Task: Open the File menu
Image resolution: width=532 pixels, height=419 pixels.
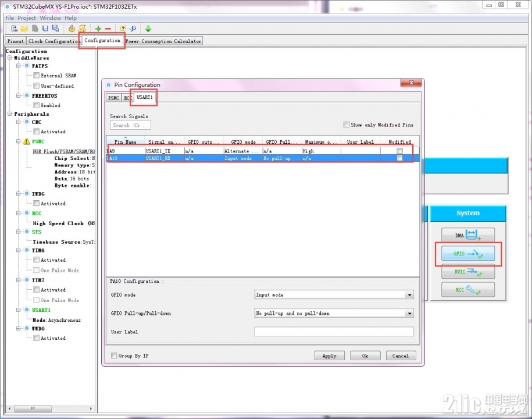Action: pyautogui.click(x=9, y=18)
